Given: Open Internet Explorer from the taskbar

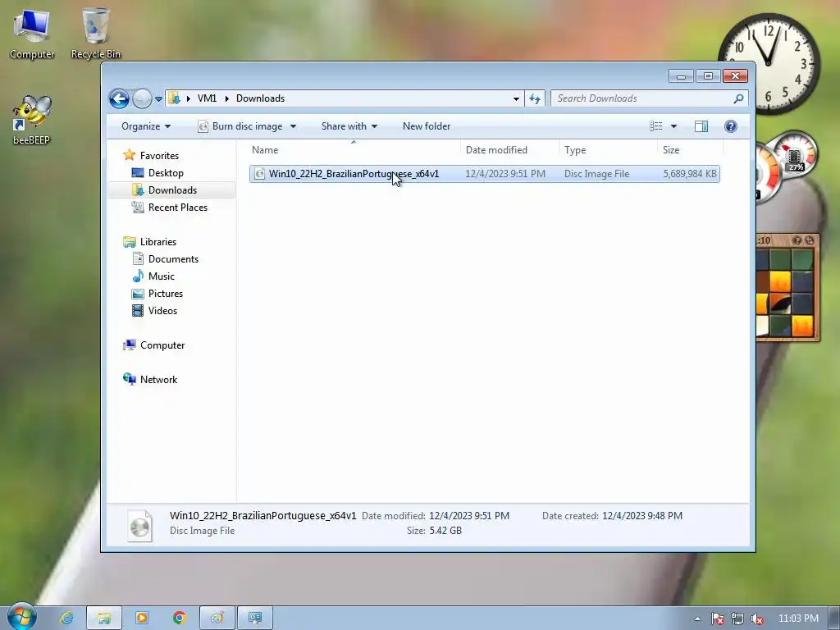Looking at the screenshot, I should click(66, 619).
